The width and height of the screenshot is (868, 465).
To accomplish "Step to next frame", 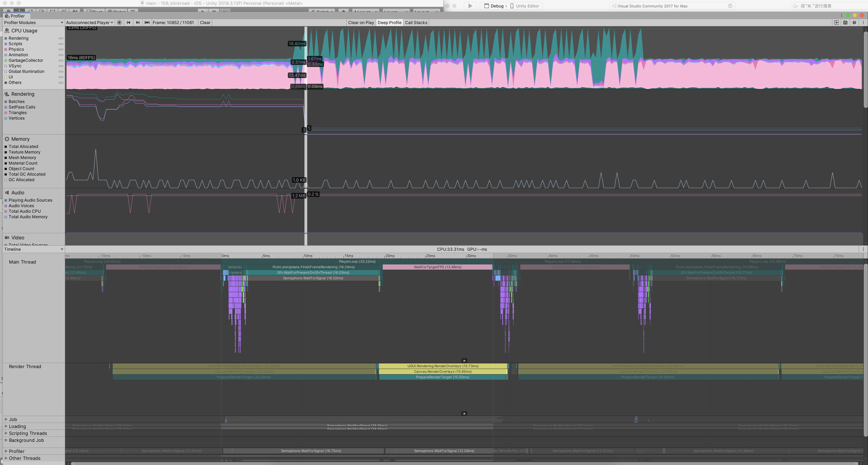I will pyautogui.click(x=138, y=22).
